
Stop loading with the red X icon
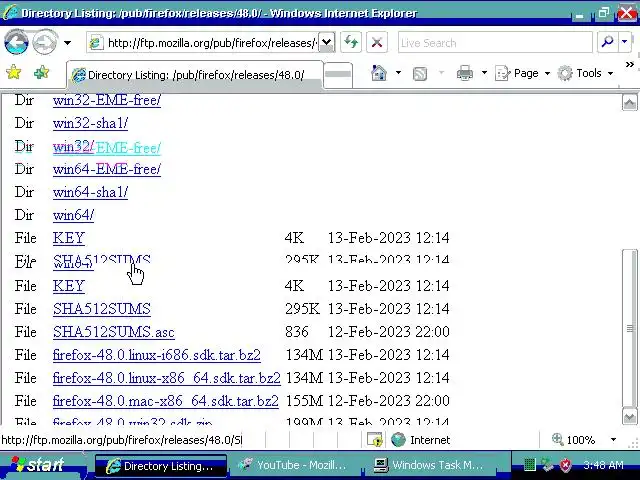(x=377, y=42)
